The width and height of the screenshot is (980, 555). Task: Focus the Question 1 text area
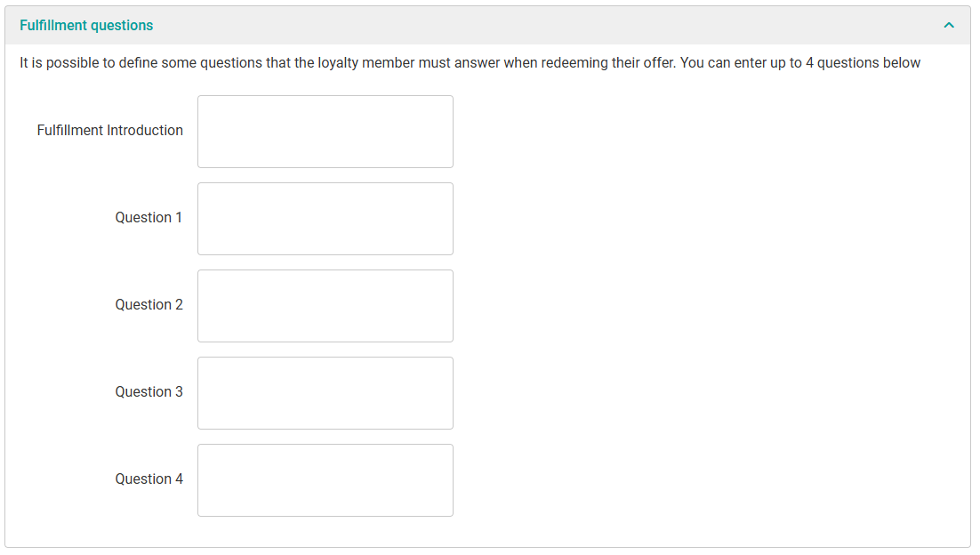(325, 219)
